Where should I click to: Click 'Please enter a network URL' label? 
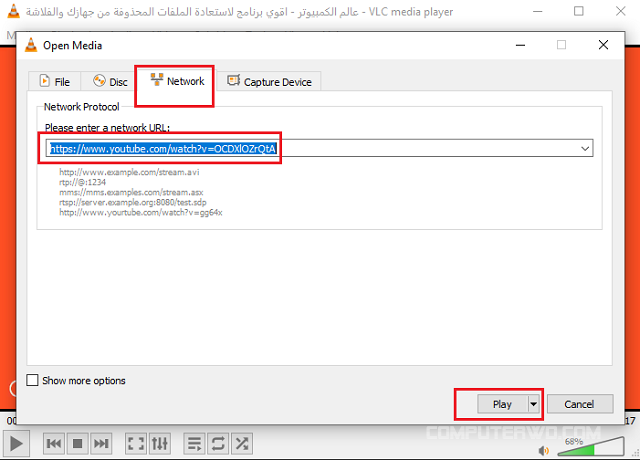107,128
